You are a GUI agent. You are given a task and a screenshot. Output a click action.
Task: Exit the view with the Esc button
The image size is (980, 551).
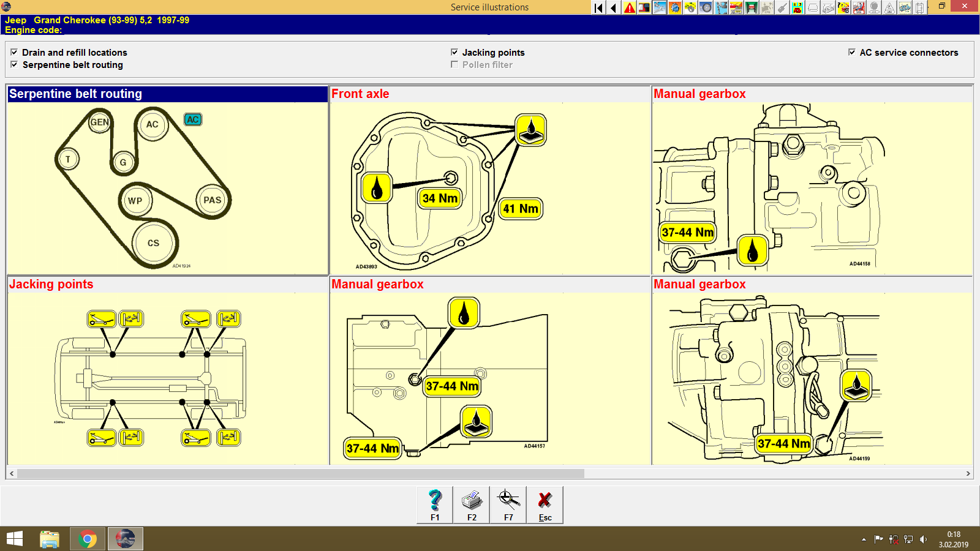pos(545,504)
